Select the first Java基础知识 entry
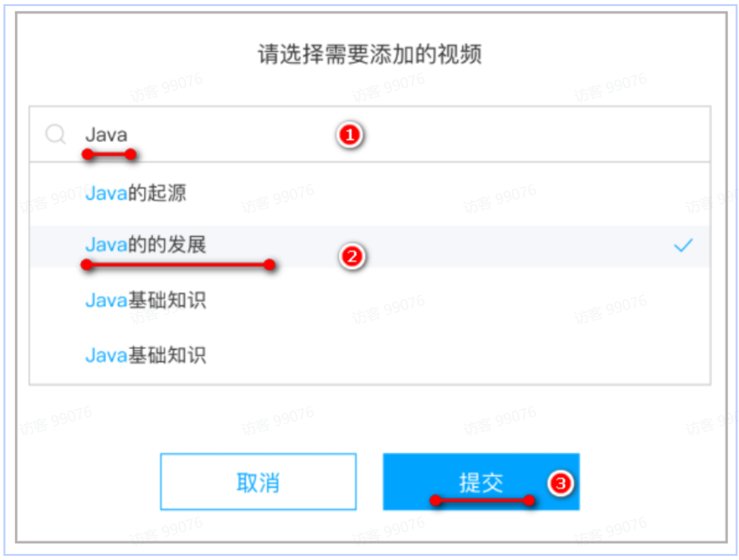Viewport: 739px width, 560px height. point(370,300)
